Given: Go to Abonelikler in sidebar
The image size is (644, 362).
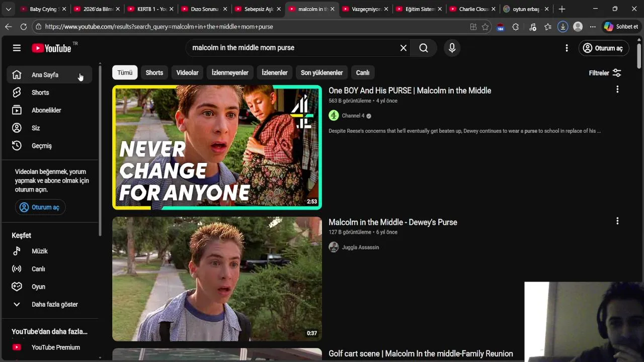Looking at the screenshot, I should (x=49, y=110).
